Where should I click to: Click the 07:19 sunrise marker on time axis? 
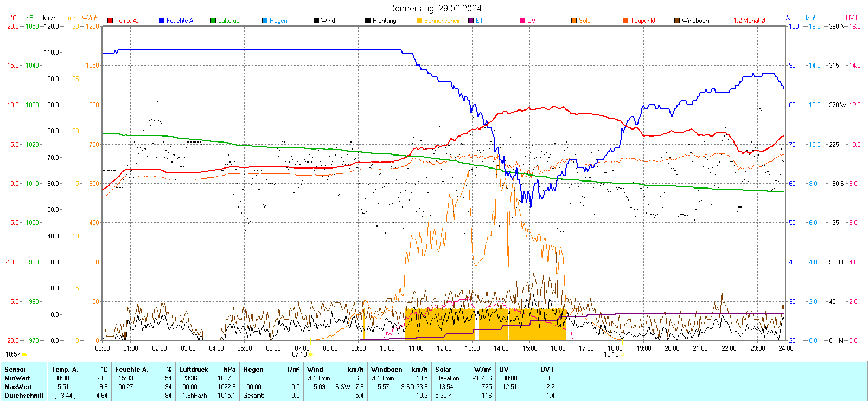point(300,354)
